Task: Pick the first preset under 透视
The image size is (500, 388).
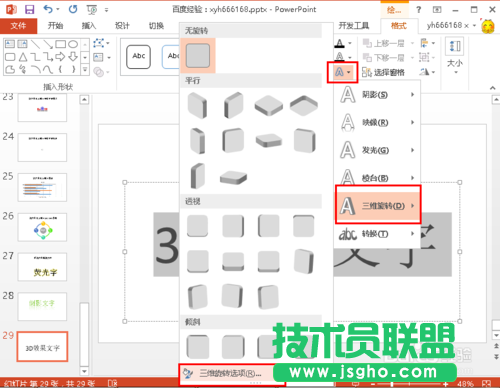Action: click(x=197, y=226)
